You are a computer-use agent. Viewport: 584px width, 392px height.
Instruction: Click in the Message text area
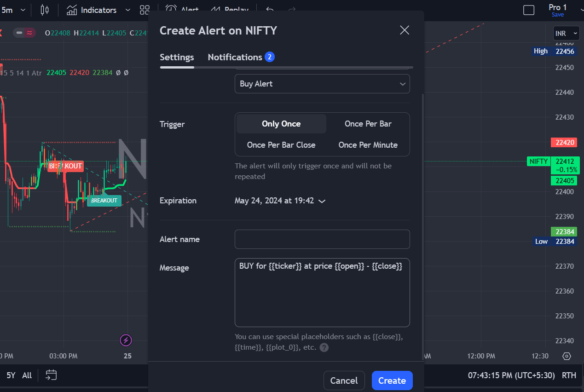322,293
